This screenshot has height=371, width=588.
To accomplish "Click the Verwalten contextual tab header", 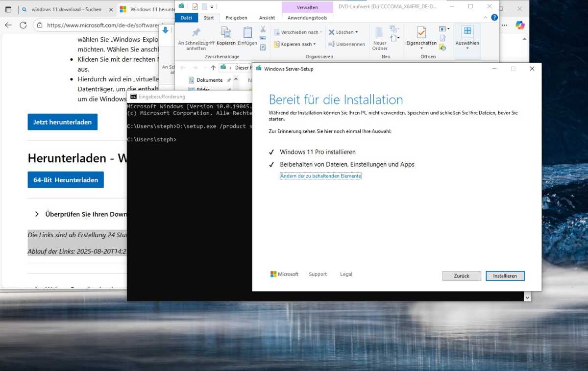I will coord(307,7).
